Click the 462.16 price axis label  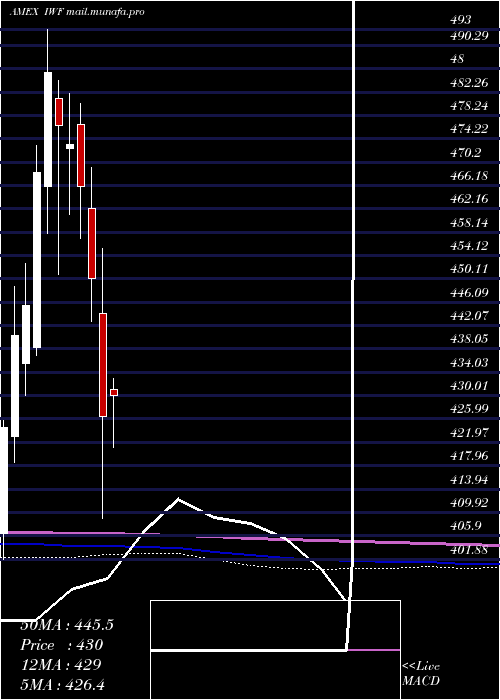point(469,199)
